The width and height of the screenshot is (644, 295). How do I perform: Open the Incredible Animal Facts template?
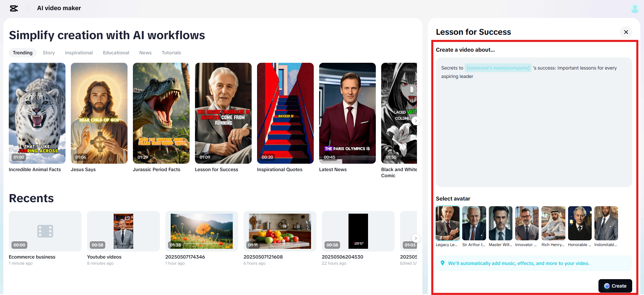click(x=37, y=113)
